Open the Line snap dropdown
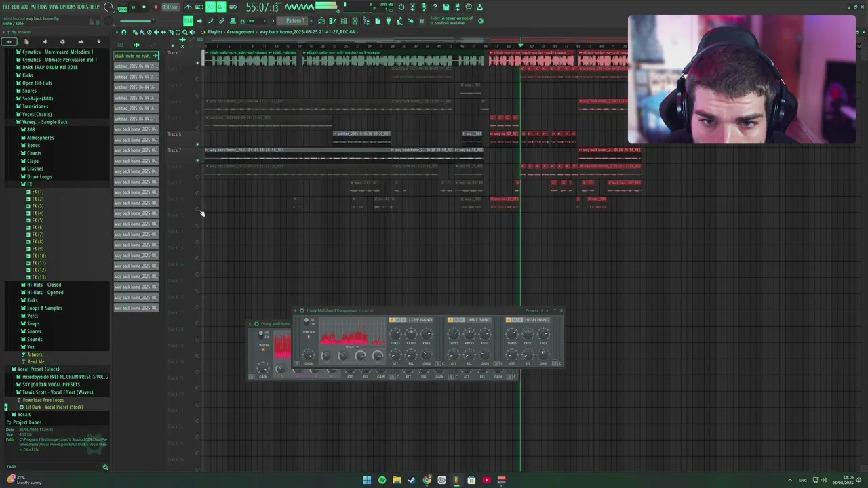Viewport: 868px width, 488px height. point(256,21)
